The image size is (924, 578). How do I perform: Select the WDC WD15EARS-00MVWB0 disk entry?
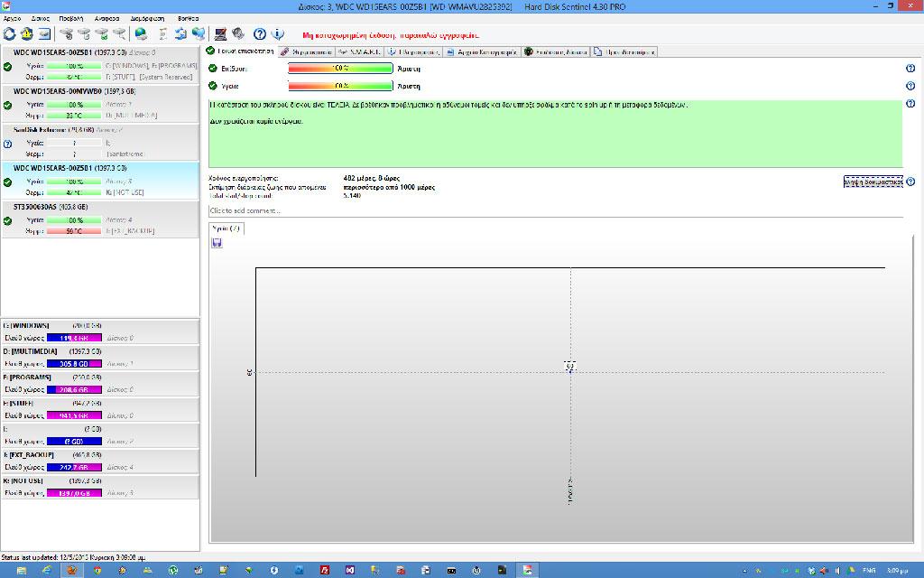tap(100, 103)
